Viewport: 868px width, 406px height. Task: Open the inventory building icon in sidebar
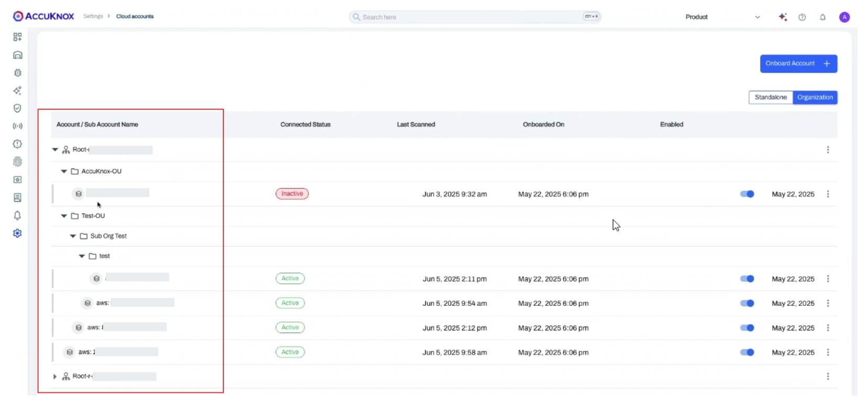coord(17,55)
